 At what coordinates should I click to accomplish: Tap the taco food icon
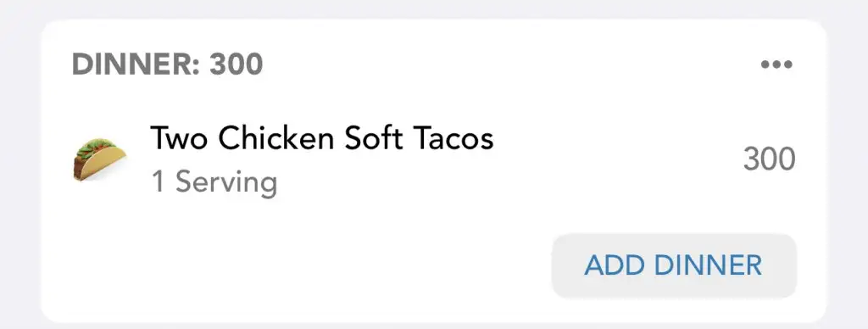[99, 159]
